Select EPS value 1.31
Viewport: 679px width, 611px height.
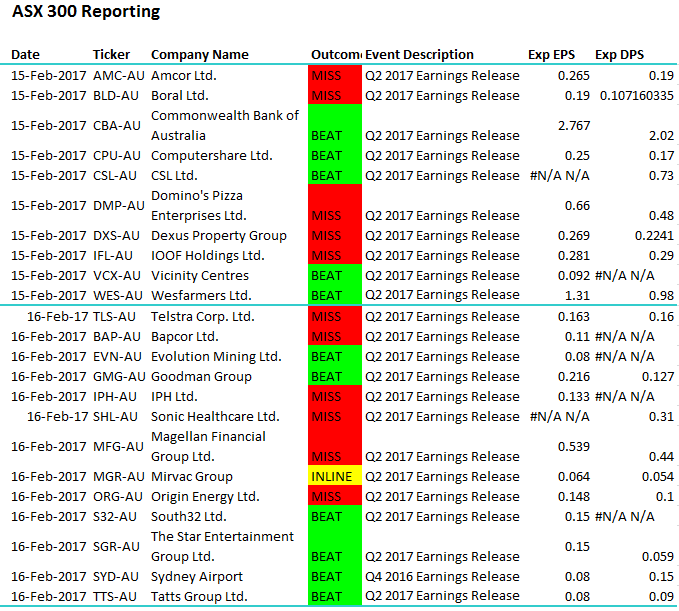pyautogui.click(x=577, y=295)
